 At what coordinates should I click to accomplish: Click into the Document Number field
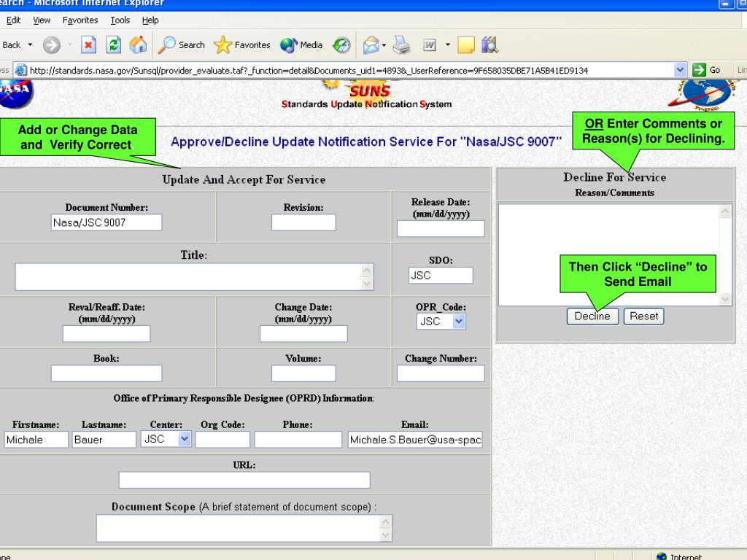(x=107, y=222)
